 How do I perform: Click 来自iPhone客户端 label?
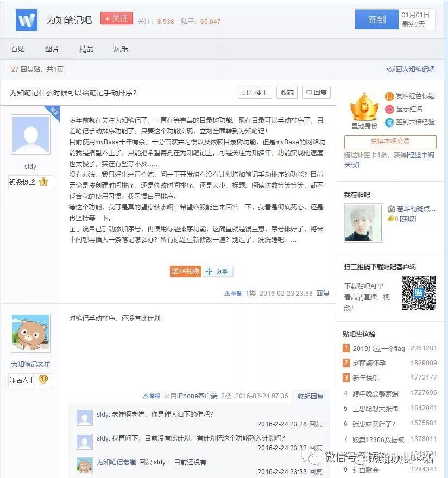tap(191, 396)
